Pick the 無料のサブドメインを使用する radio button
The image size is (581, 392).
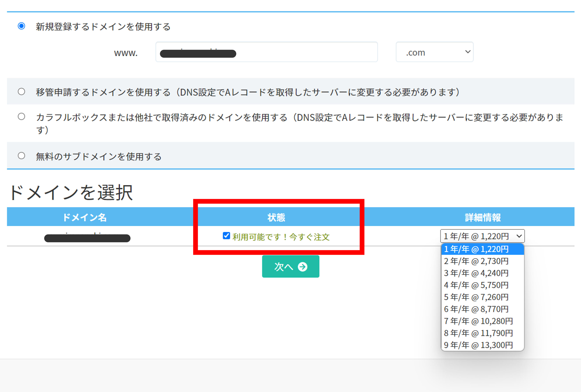(21, 156)
